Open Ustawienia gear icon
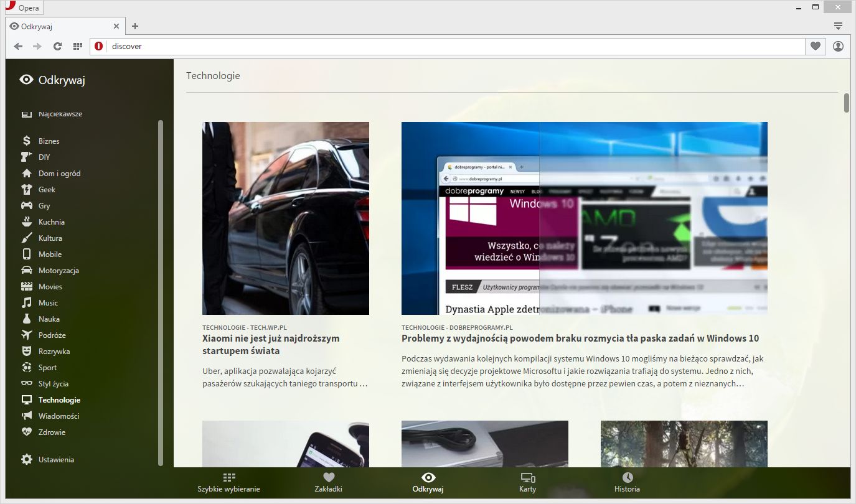Image resolution: width=856 pixels, height=504 pixels. 26,460
